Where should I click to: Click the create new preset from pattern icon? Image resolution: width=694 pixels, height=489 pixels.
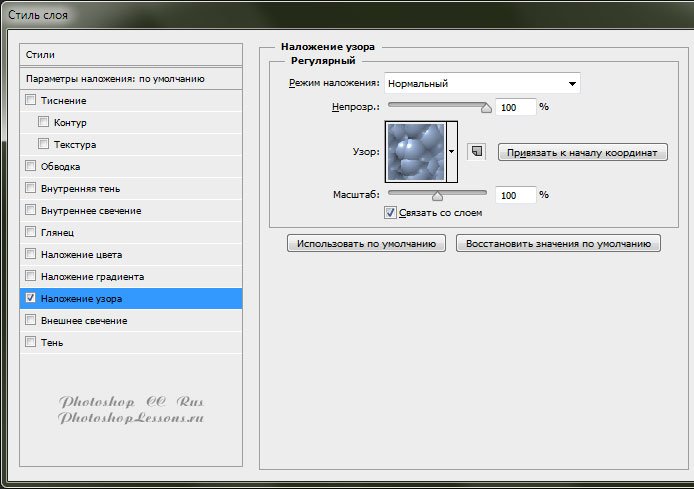point(477,152)
